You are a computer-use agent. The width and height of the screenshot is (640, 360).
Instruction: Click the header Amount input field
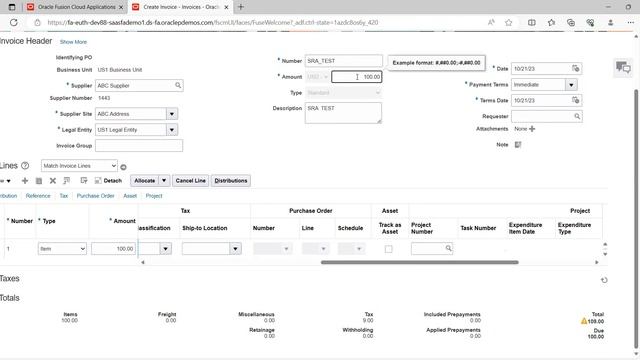356,77
